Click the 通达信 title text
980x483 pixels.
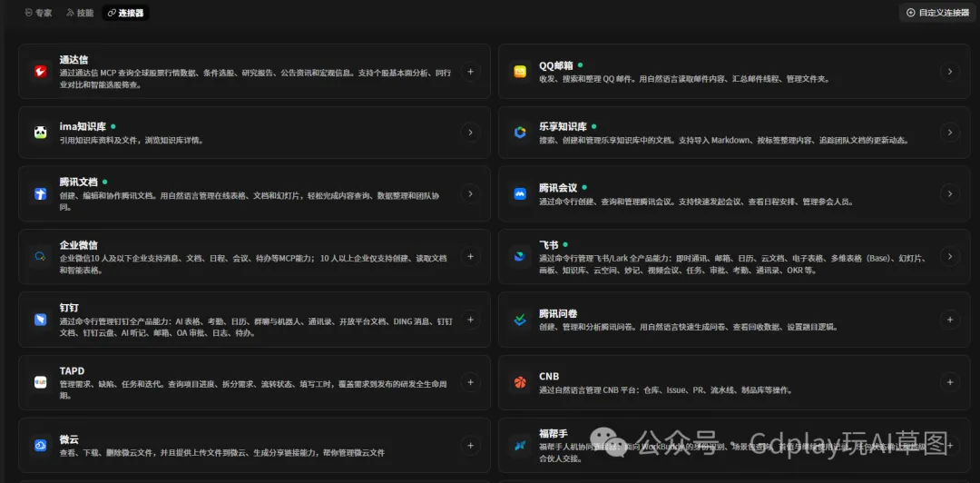73,60
